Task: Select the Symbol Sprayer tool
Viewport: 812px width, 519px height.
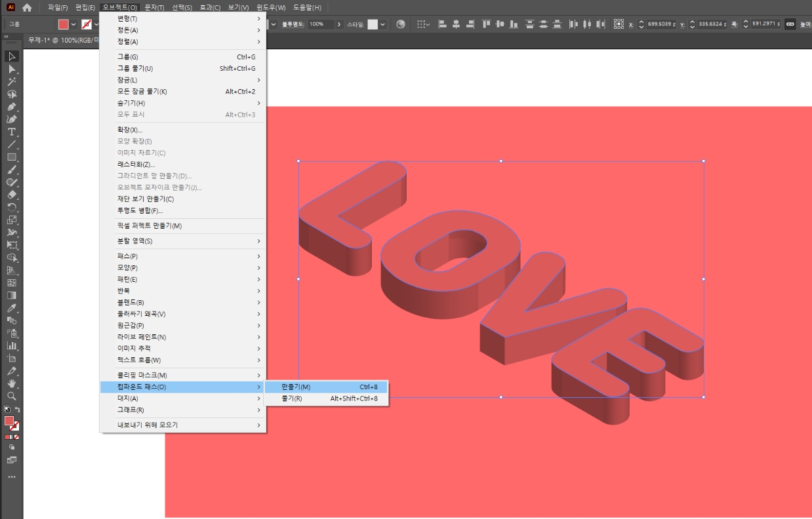Action: point(12,333)
